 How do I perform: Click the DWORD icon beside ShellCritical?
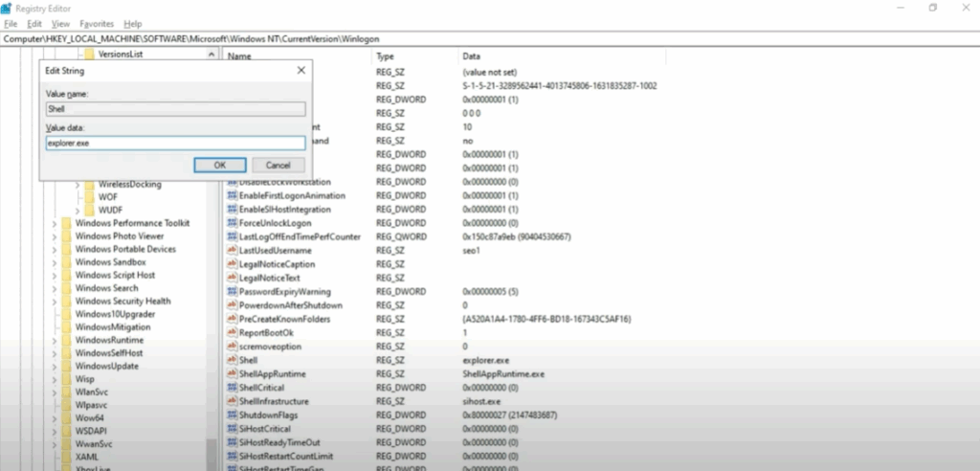pos(232,388)
